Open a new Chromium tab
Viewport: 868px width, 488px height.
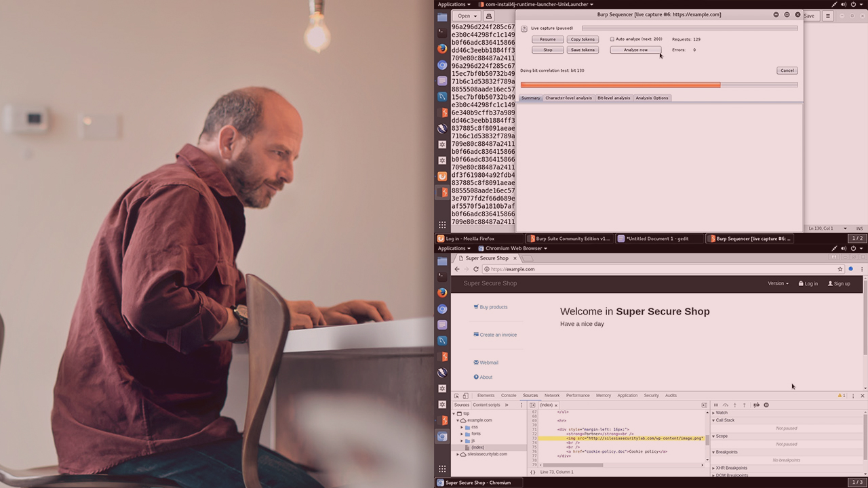[x=528, y=258]
